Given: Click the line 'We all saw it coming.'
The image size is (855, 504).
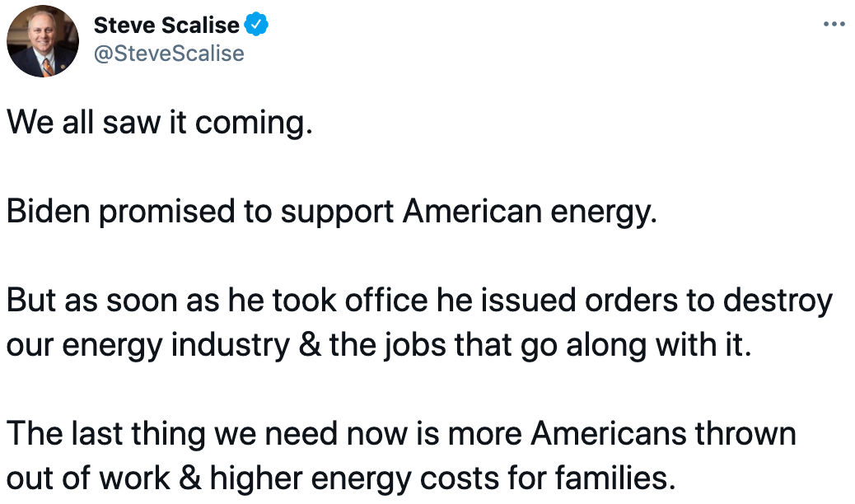Looking at the screenshot, I should (x=160, y=122).
